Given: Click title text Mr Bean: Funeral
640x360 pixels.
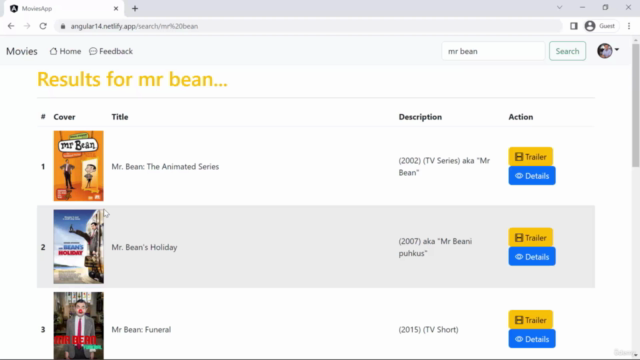Looking at the screenshot, I should 141,329.
